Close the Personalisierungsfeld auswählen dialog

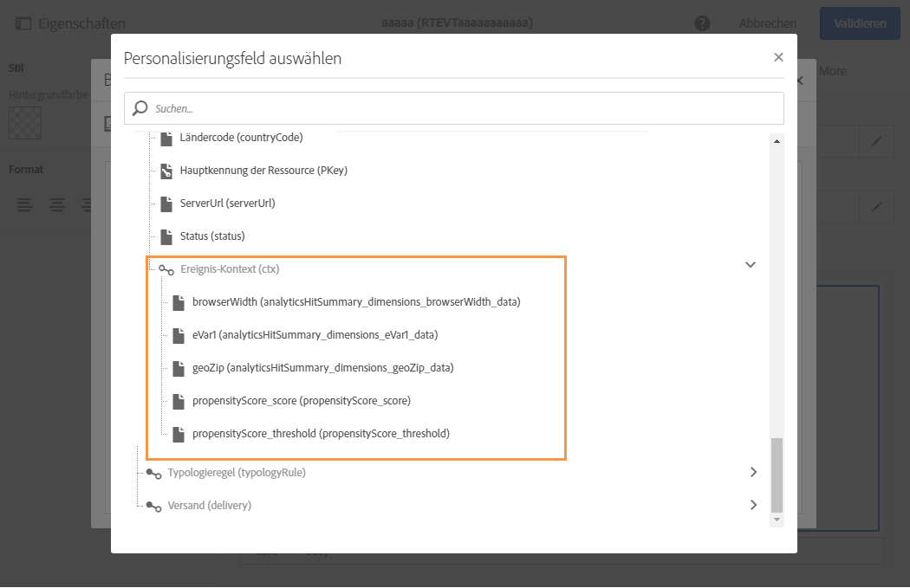(x=778, y=57)
